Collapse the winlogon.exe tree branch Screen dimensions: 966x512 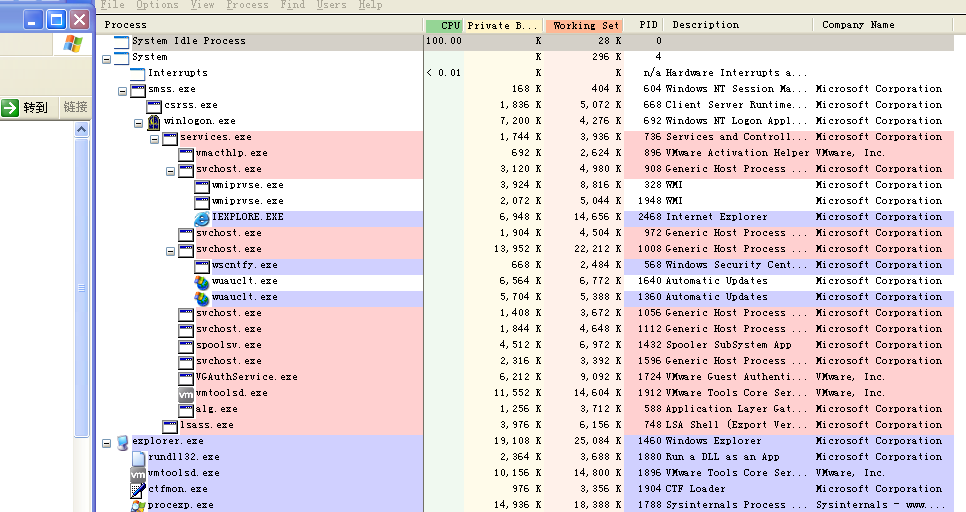(139, 123)
